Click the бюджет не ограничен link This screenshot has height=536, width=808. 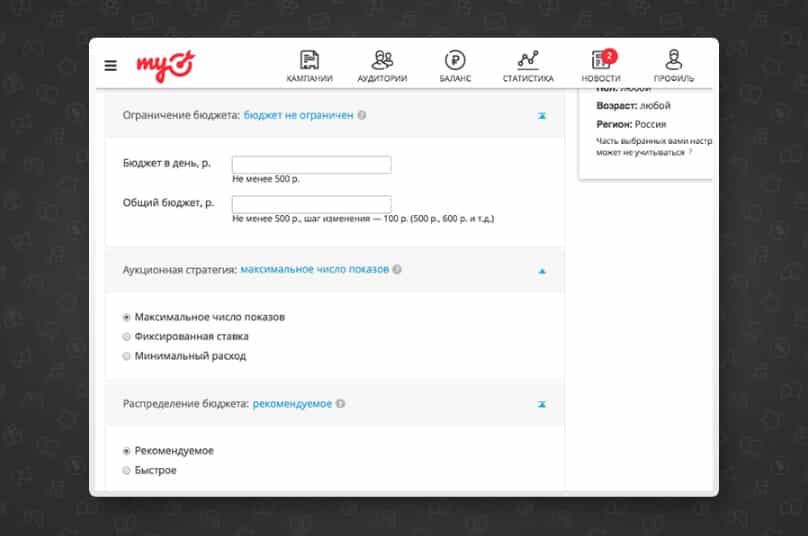[298, 115]
